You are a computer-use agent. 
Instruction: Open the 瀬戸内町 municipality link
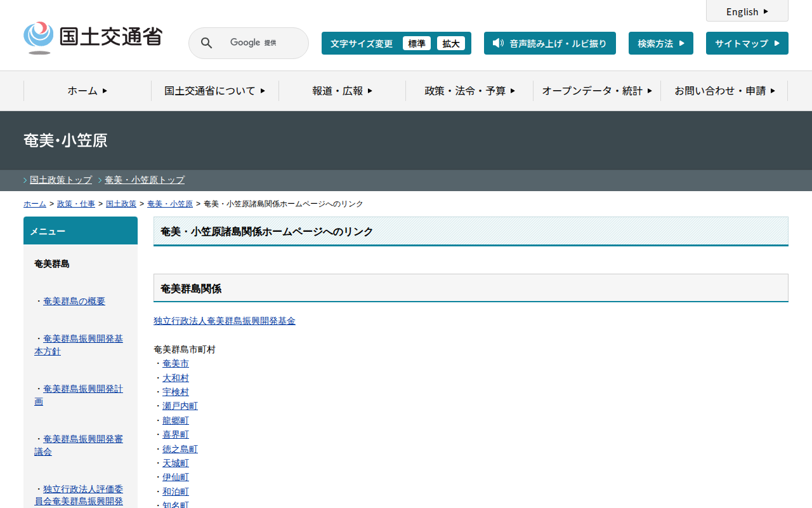pyautogui.click(x=180, y=406)
